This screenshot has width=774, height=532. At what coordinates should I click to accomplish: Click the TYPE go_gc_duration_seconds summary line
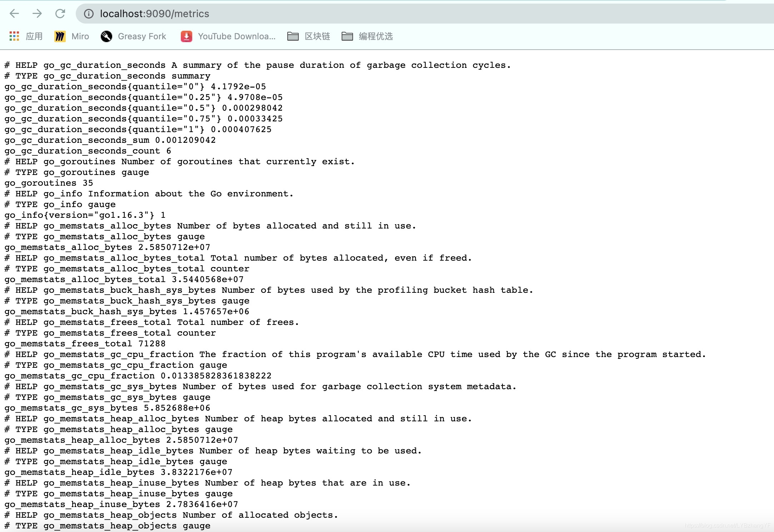coord(107,76)
